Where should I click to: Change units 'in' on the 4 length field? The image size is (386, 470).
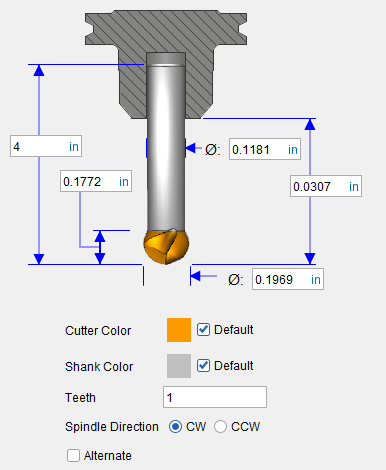(x=74, y=147)
